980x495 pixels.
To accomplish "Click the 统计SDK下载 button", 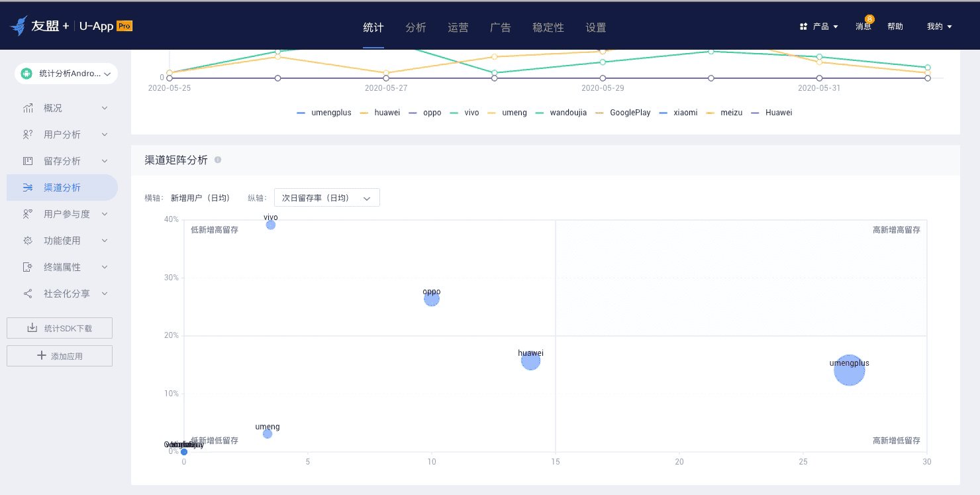I will [x=60, y=328].
